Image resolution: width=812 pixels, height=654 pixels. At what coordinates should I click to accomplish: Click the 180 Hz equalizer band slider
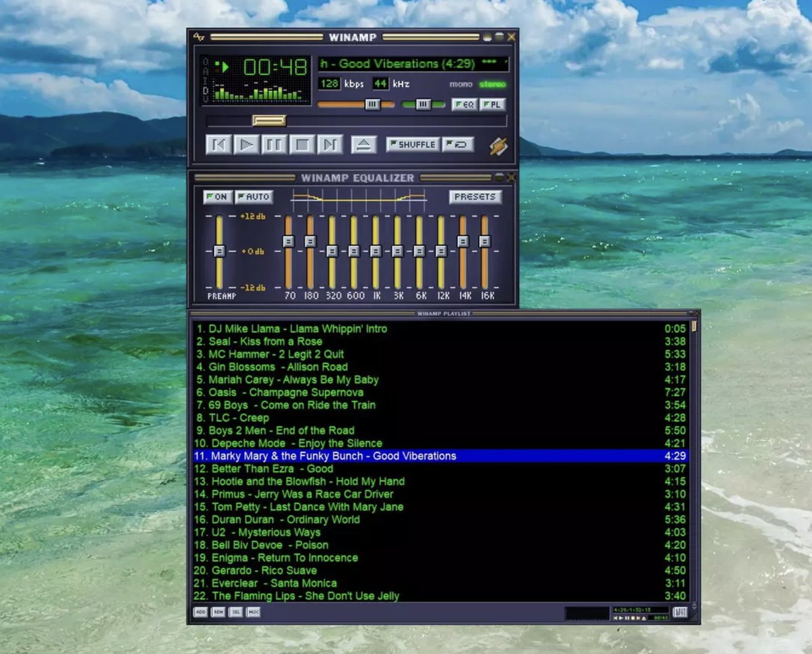[x=311, y=241]
